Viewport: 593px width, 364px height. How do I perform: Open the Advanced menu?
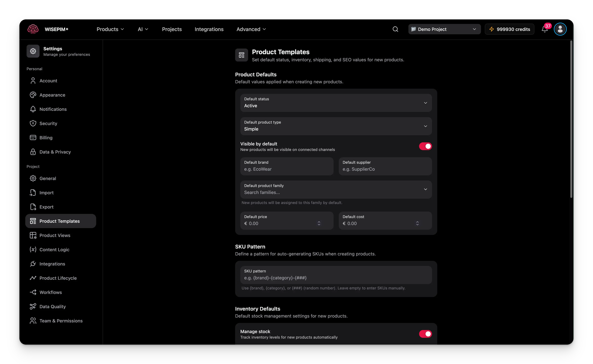(x=251, y=29)
